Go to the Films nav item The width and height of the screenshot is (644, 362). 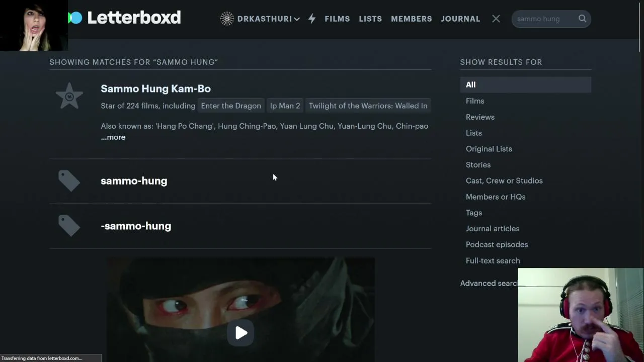click(337, 19)
